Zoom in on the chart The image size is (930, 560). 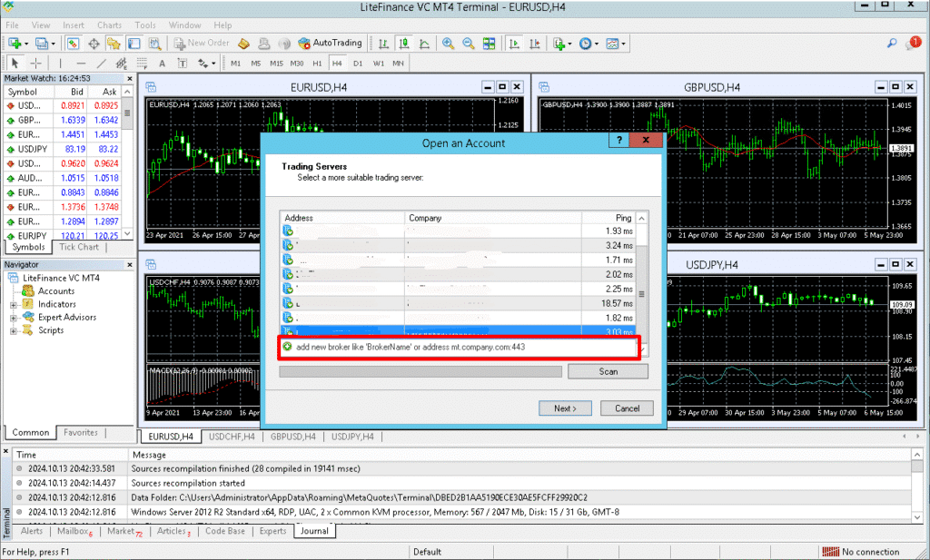point(449,44)
